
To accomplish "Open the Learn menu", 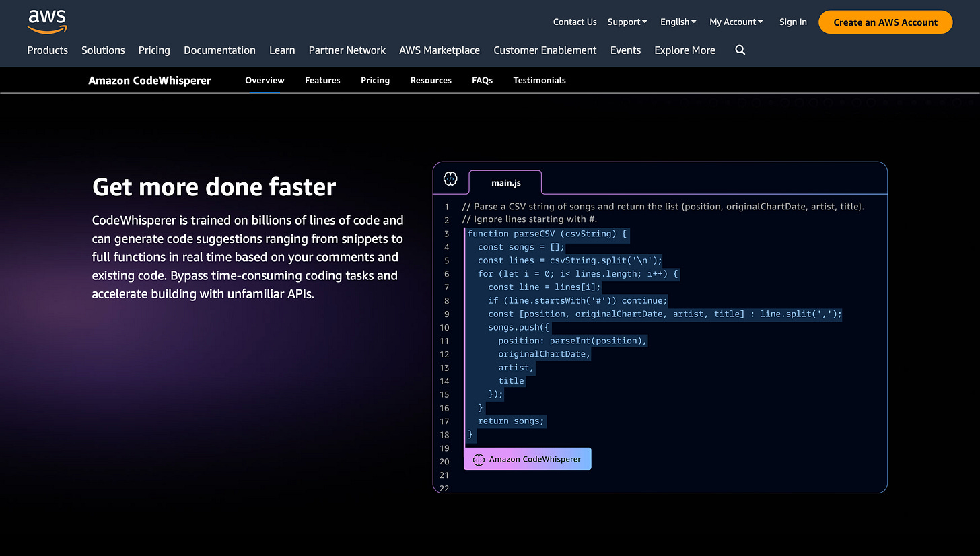I will [282, 50].
